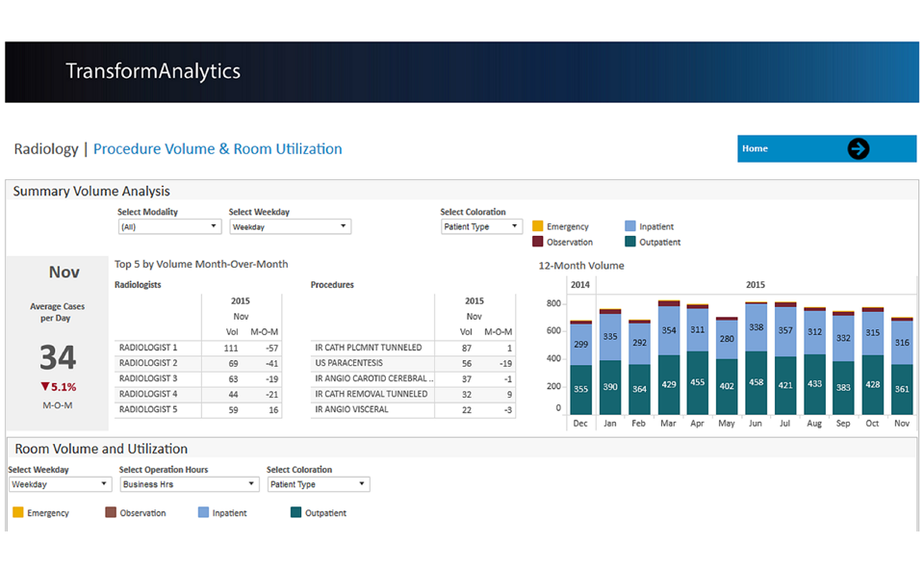Select the RADIOLOGIST 1 row

click(198, 348)
